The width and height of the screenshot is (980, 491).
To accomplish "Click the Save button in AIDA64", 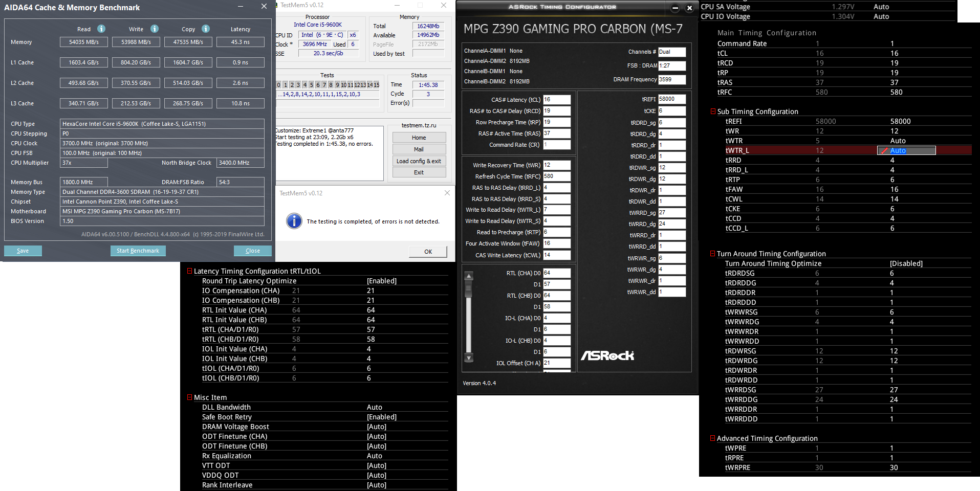I will [23, 251].
